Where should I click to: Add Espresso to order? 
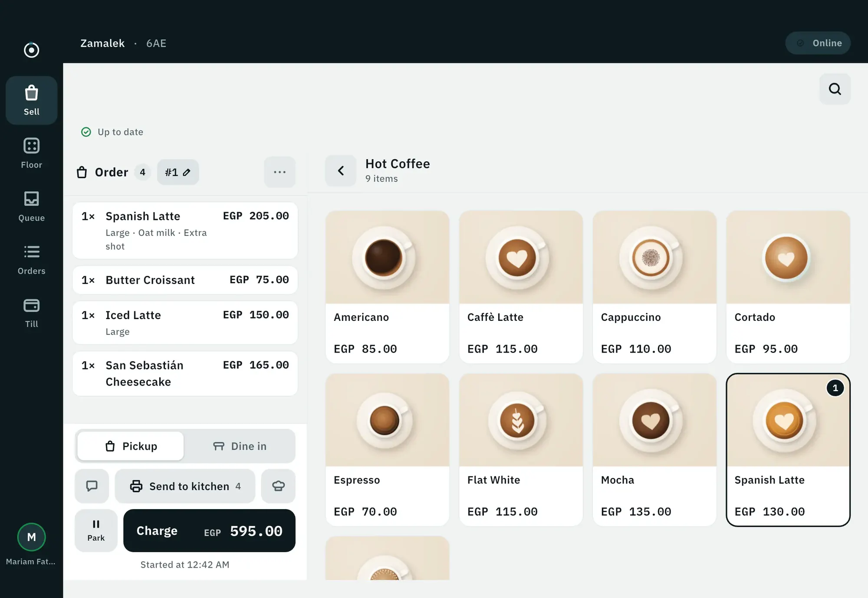[x=387, y=450]
